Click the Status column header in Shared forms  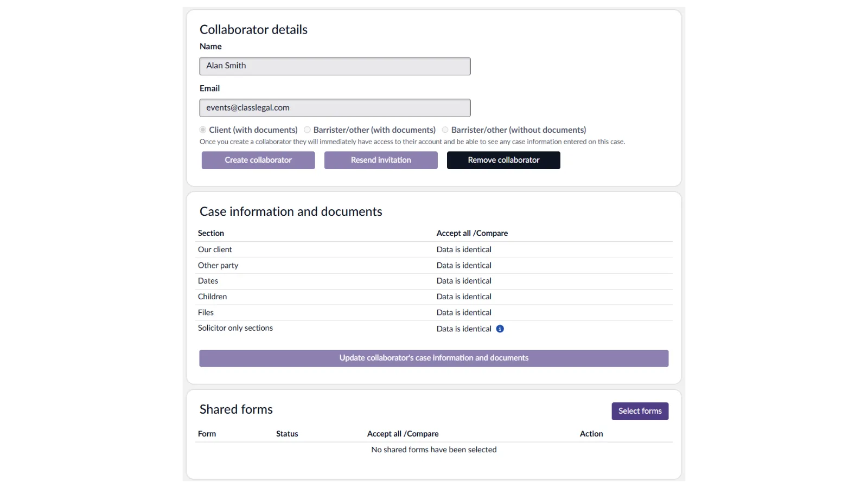(287, 434)
